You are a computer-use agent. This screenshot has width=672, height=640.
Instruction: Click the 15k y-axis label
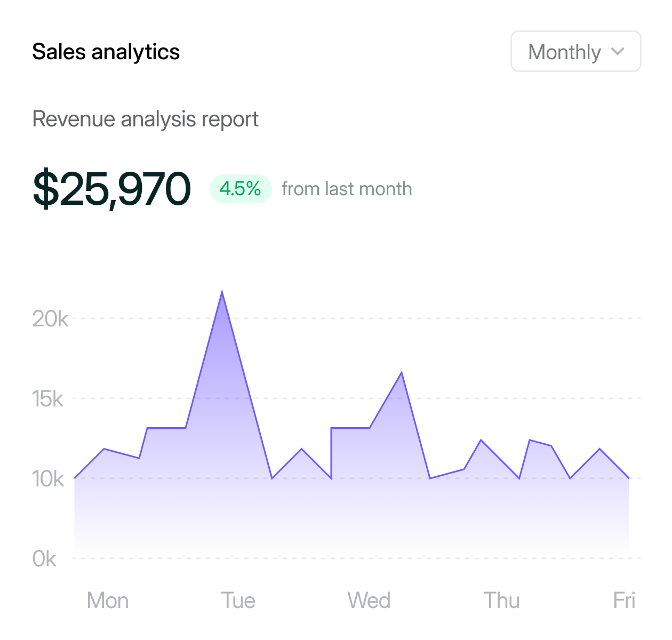(x=48, y=399)
